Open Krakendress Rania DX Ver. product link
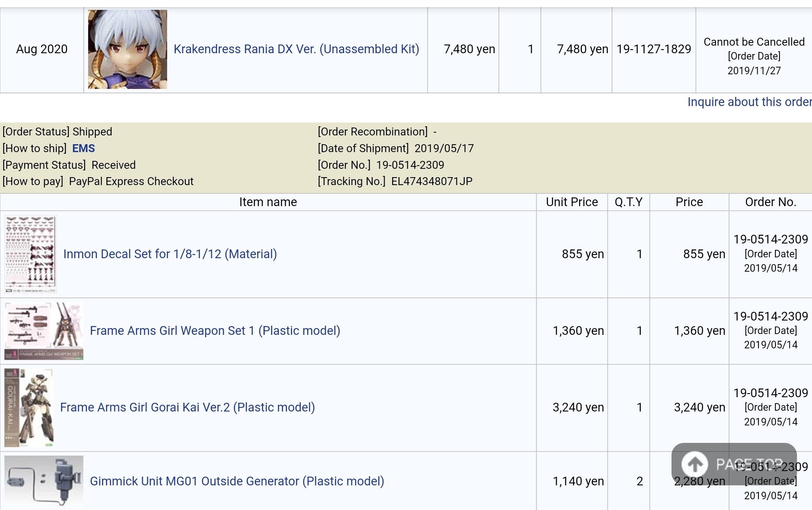 coord(296,49)
